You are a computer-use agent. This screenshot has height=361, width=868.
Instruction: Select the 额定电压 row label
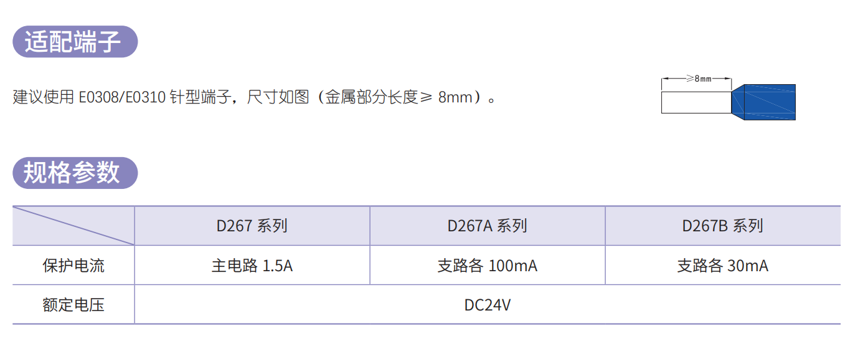73,305
